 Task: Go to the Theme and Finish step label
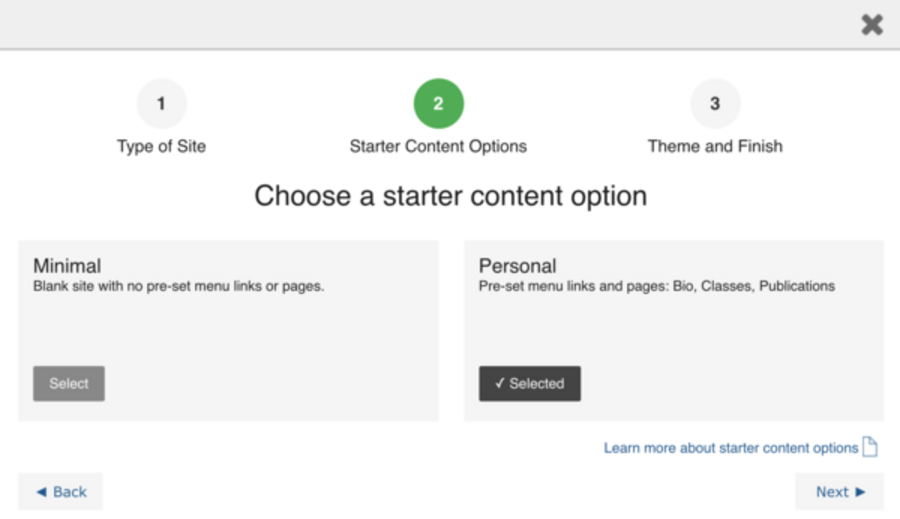click(x=715, y=146)
